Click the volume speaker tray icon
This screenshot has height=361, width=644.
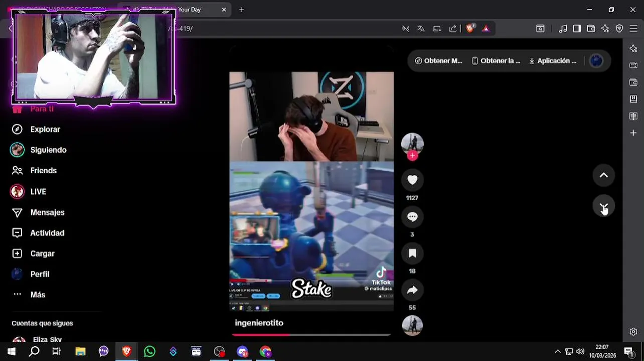580,352
